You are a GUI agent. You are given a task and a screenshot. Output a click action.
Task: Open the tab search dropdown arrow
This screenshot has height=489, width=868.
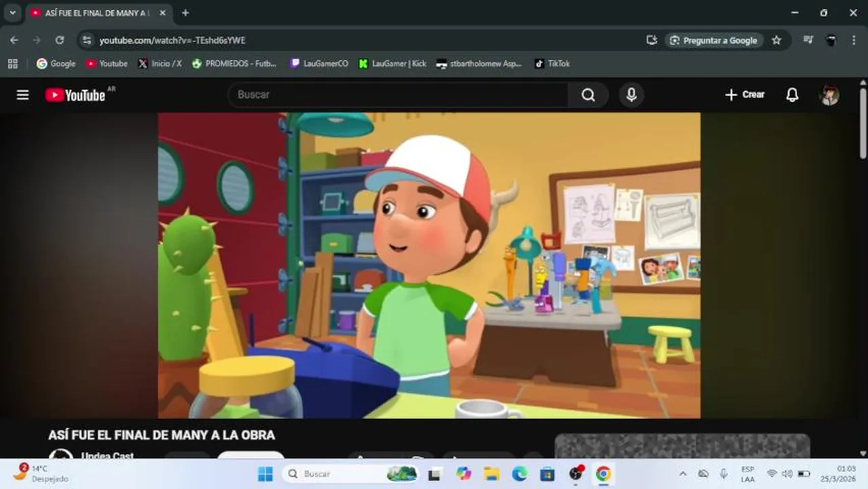pyautogui.click(x=12, y=13)
